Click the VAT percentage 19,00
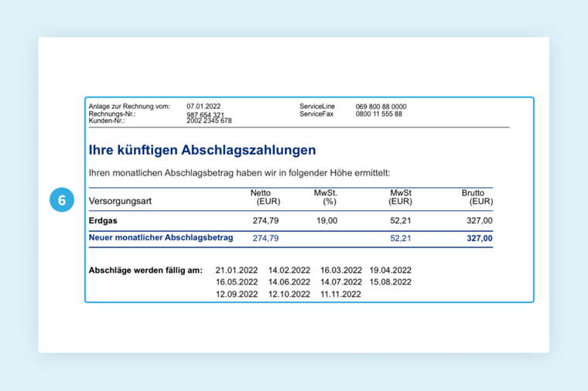 [x=326, y=220]
